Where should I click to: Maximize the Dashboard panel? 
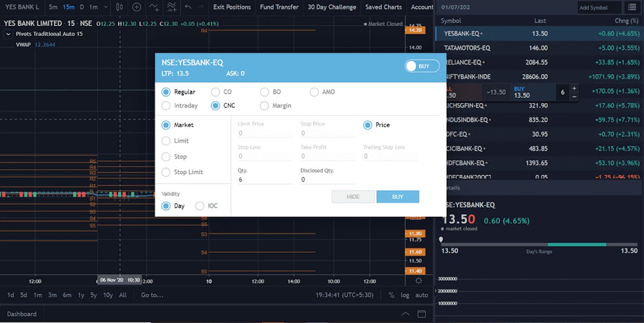tap(422, 314)
